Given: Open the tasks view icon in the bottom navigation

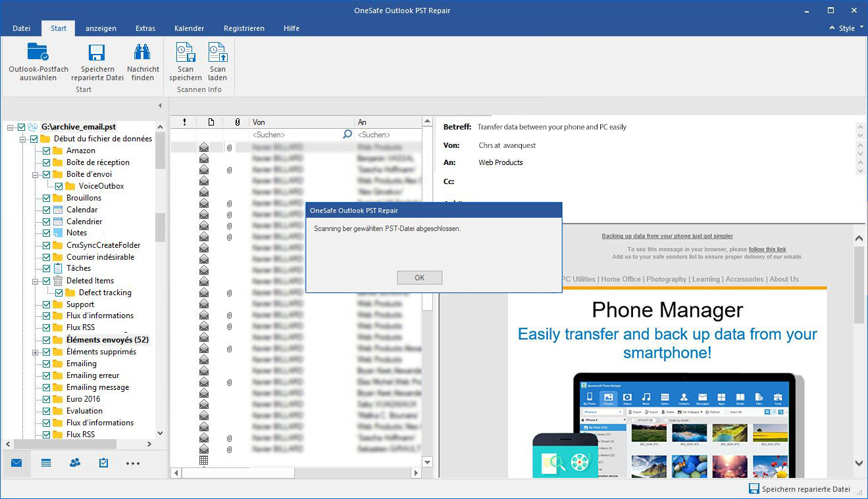Looking at the screenshot, I should pos(103,463).
